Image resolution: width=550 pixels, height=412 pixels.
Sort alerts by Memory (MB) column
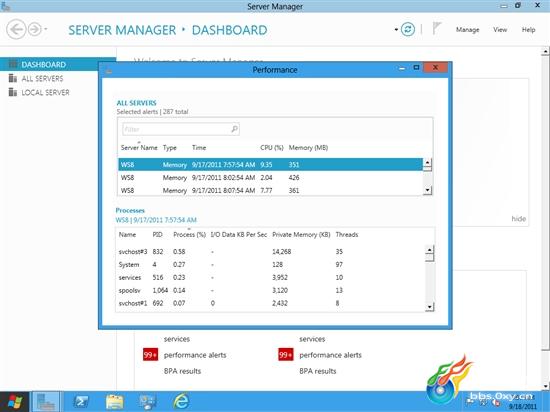[x=308, y=148]
